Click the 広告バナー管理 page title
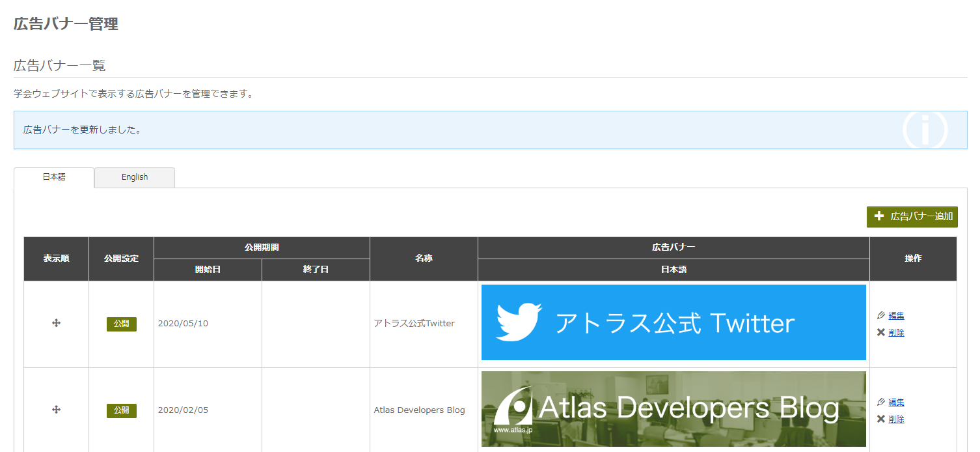Screen dimensions: 980x452 point(66,25)
